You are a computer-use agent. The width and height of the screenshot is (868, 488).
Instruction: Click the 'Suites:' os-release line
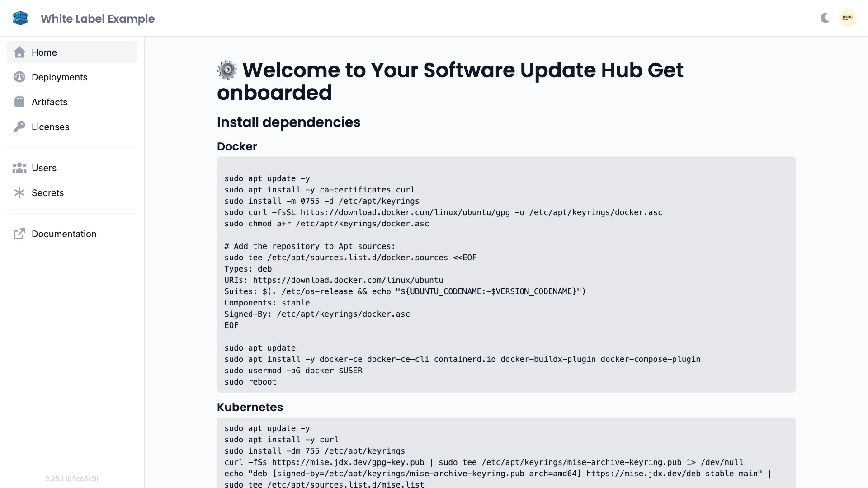point(405,291)
